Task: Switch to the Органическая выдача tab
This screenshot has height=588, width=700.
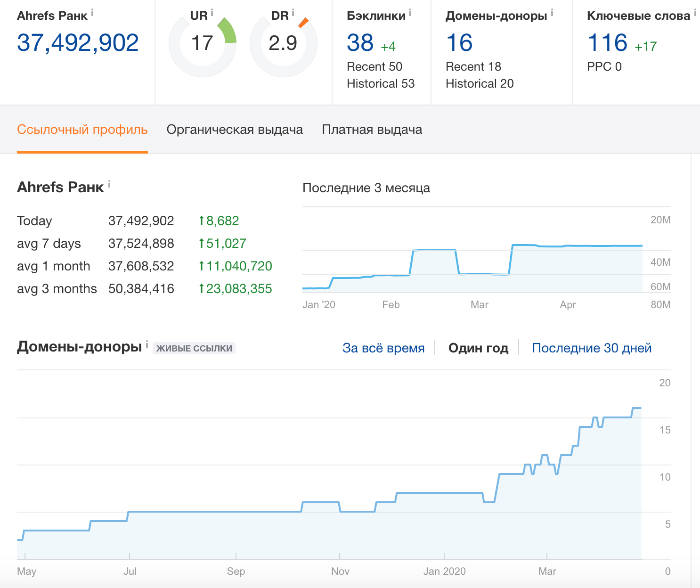Action: pyautogui.click(x=235, y=130)
